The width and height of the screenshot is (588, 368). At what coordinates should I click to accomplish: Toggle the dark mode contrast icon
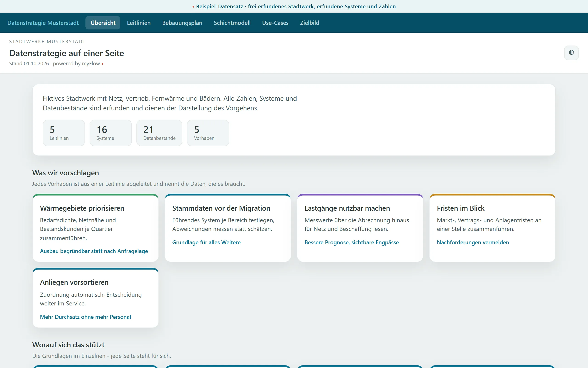pos(571,53)
